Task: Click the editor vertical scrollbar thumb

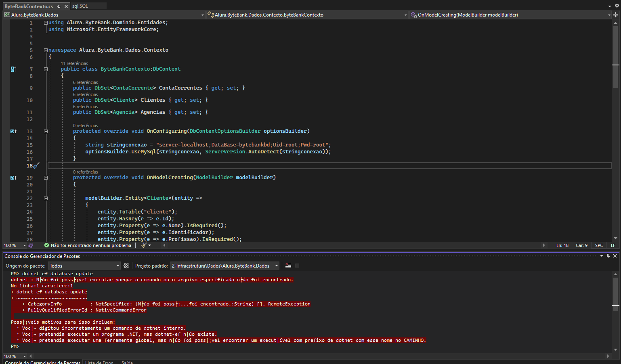Action: pyautogui.click(x=615, y=57)
